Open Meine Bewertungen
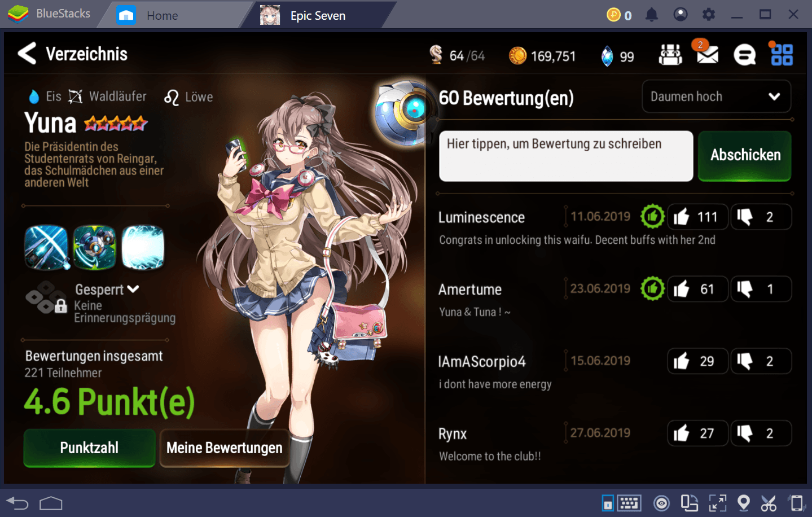Screen dimensions: 812x517 pyautogui.click(x=225, y=448)
